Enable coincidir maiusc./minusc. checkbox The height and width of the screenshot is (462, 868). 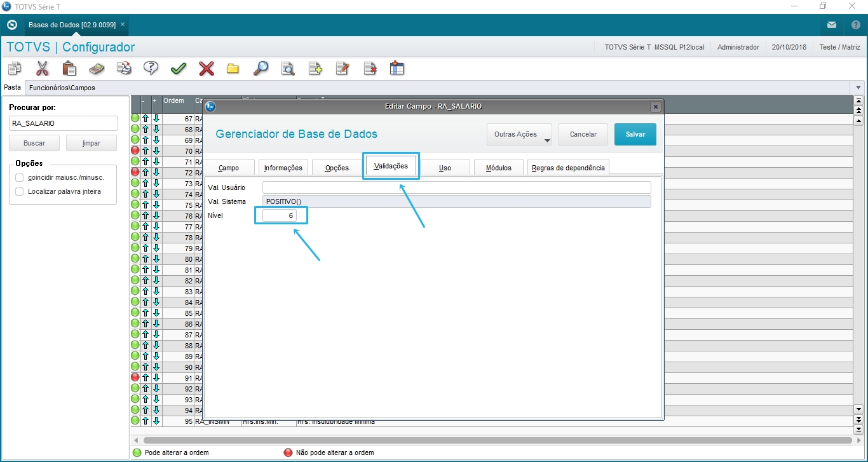click(20, 177)
